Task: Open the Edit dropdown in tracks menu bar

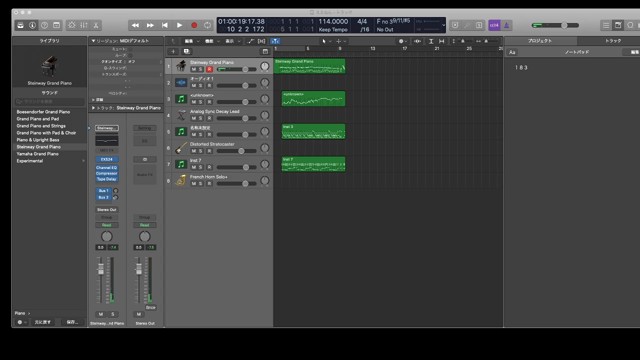Action: [x=191, y=41]
